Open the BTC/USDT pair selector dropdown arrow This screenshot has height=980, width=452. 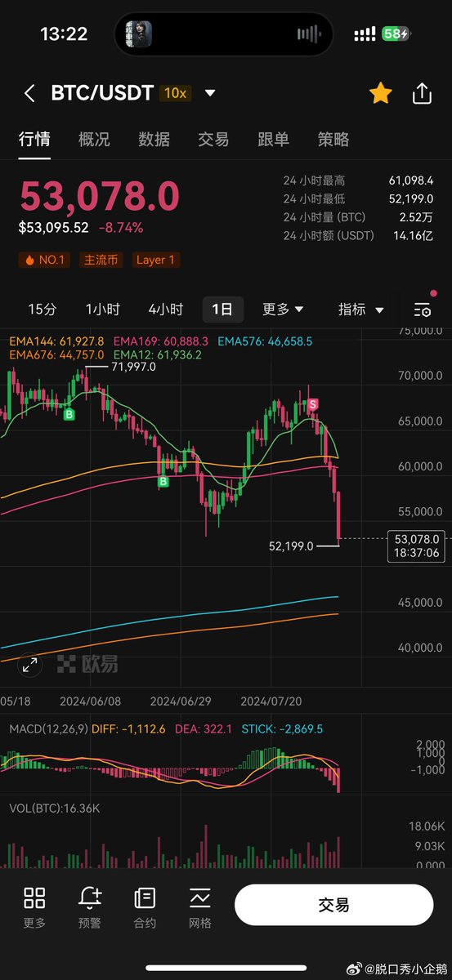(x=210, y=93)
